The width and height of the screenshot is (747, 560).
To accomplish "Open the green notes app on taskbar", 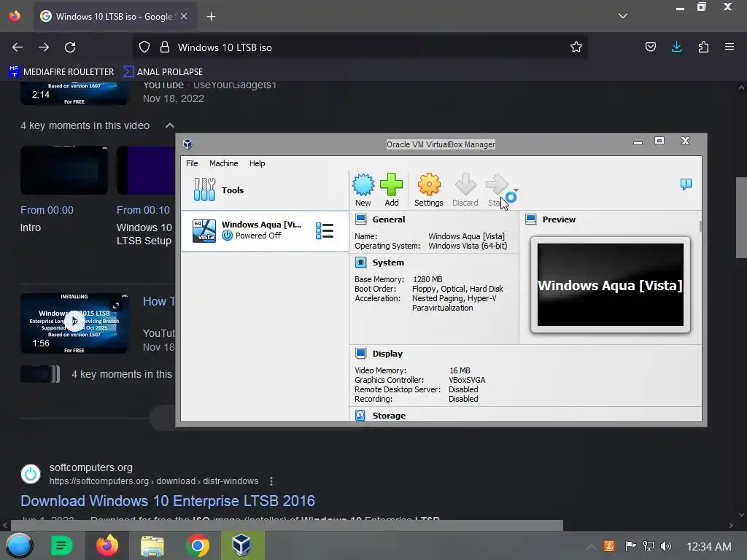I will 61,545.
